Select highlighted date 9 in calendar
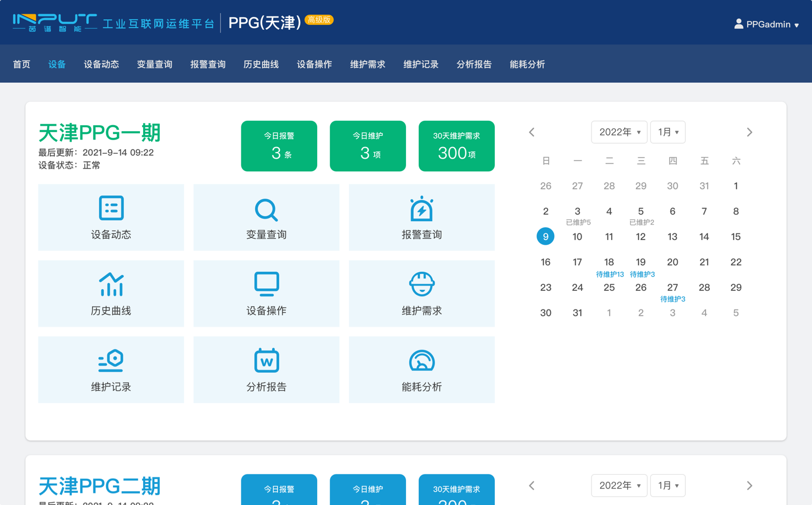Screen dimensions: 812x505 point(545,237)
